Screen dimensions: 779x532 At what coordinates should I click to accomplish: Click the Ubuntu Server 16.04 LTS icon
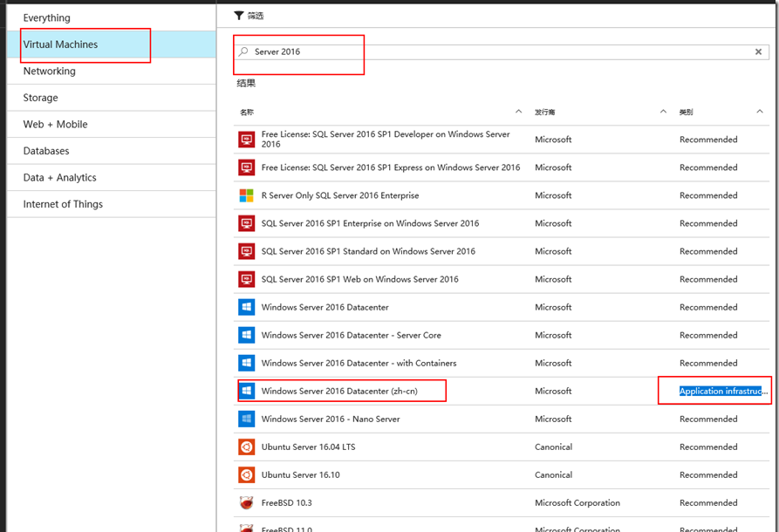point(246,447)
